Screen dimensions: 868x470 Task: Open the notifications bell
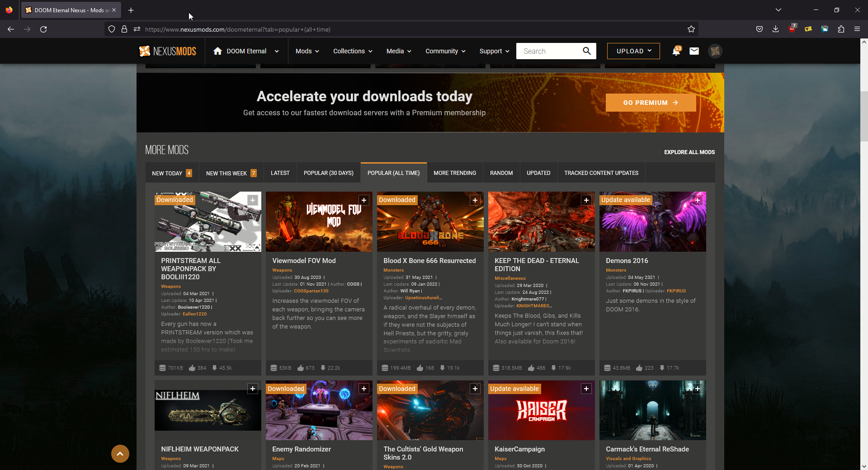tap(676, 51)
